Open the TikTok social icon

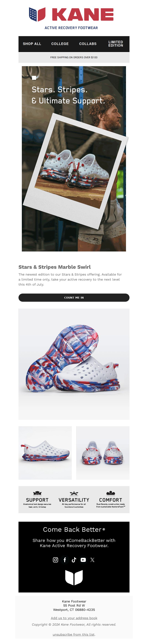pyautogui.click(x=74, y=560)
